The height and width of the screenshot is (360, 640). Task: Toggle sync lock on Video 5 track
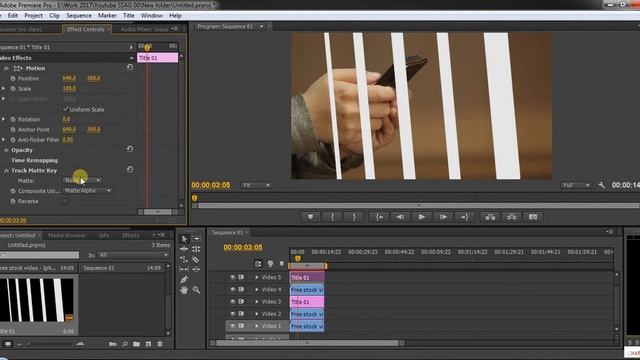(241, 277)
